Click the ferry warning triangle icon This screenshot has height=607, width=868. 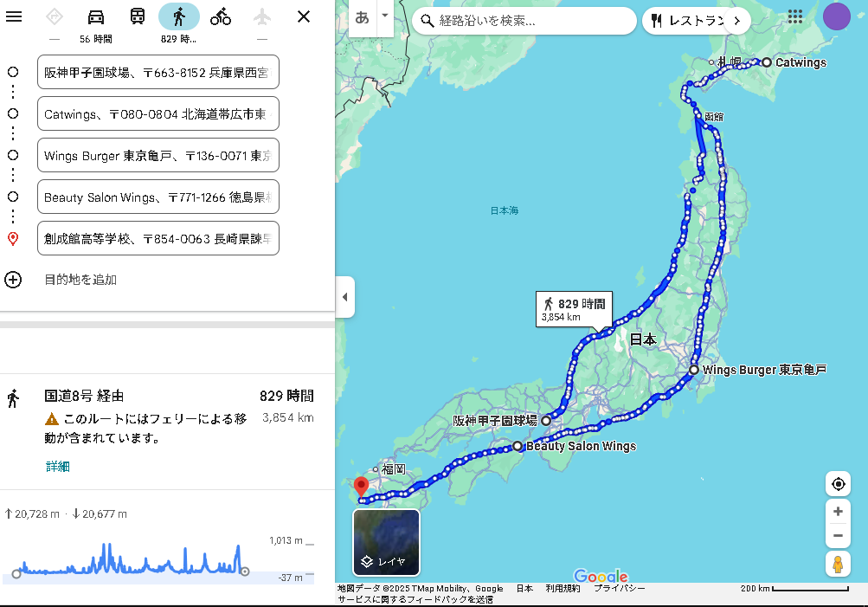(x=51, y=419)
